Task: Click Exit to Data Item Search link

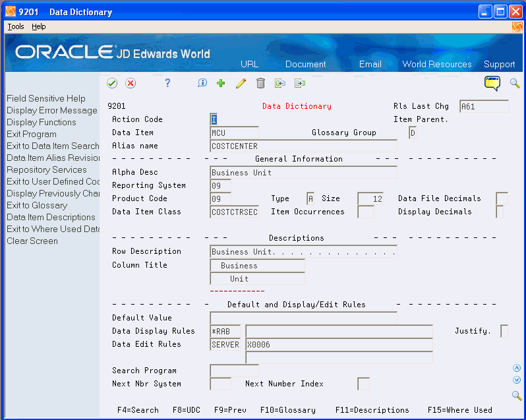Action: tap(53, 146)
